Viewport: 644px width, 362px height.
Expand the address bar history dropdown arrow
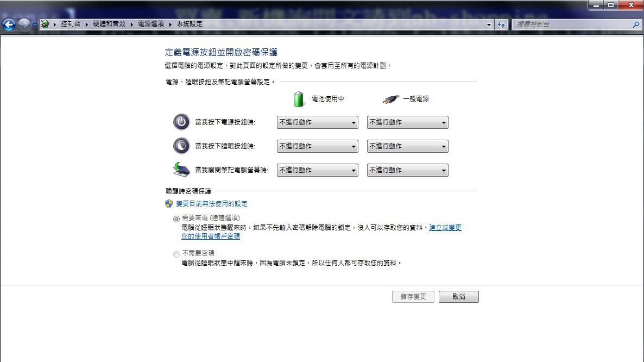click(x=489, y=24)
